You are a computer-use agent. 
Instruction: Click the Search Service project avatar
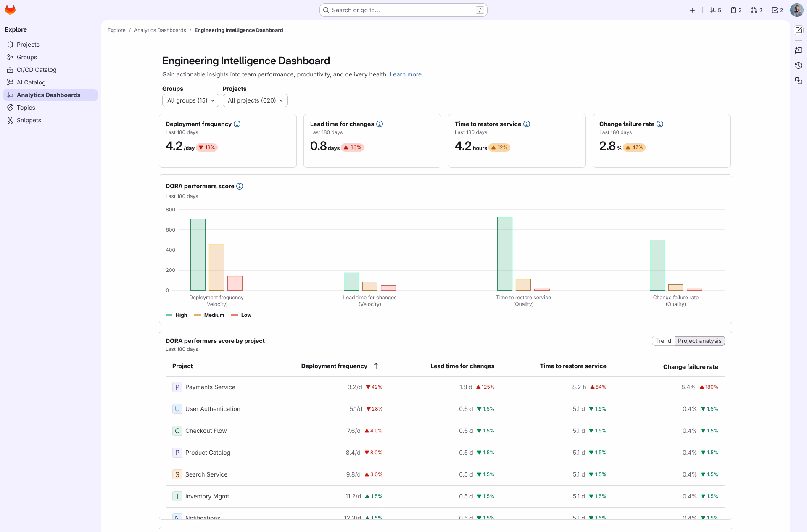177,474
